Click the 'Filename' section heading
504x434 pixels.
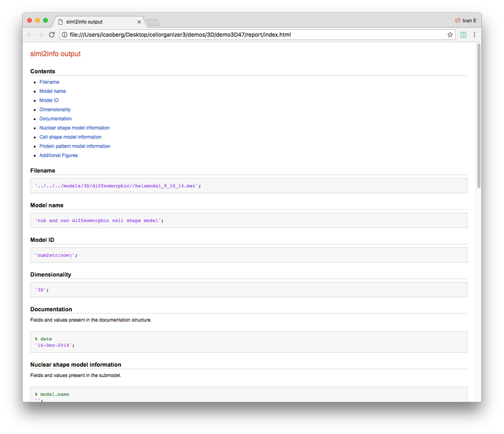[x=42, y=171]
